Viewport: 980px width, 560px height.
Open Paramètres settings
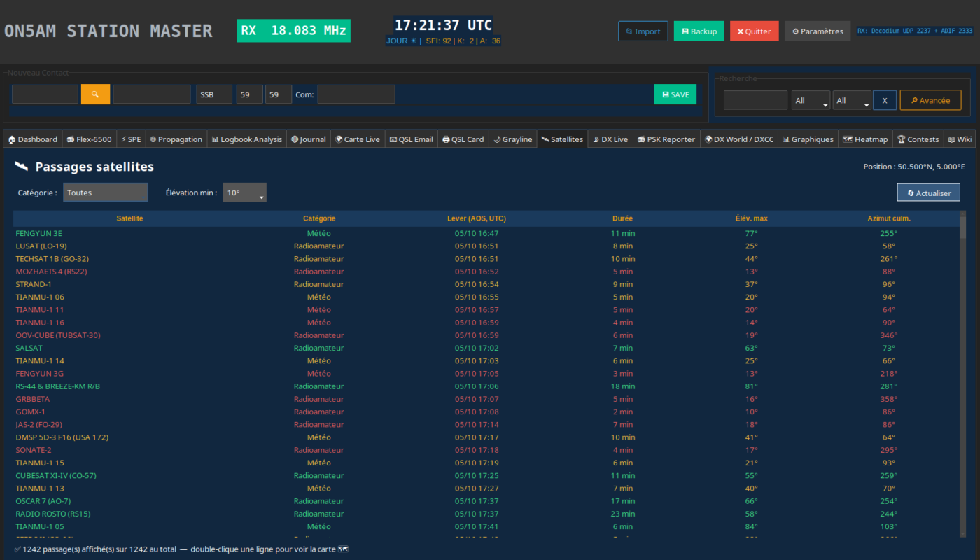pyautogui.click(x=818, y=31)
